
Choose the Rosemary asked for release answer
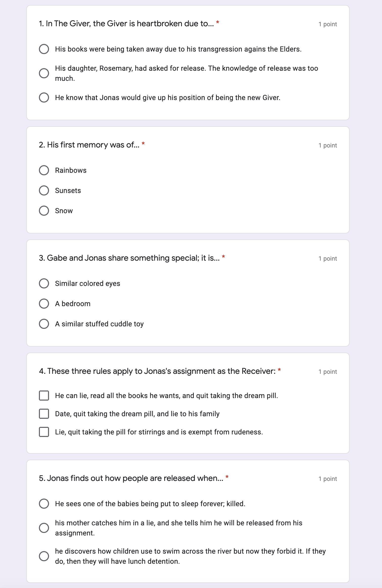pyautogui.click(x=44, y=73)
